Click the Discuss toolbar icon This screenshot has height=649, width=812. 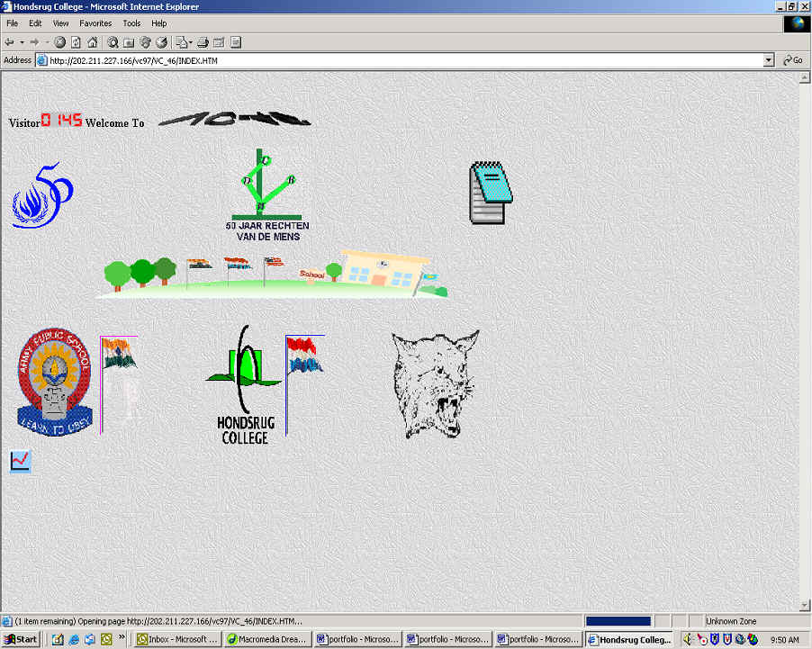[x=236, y=42]
